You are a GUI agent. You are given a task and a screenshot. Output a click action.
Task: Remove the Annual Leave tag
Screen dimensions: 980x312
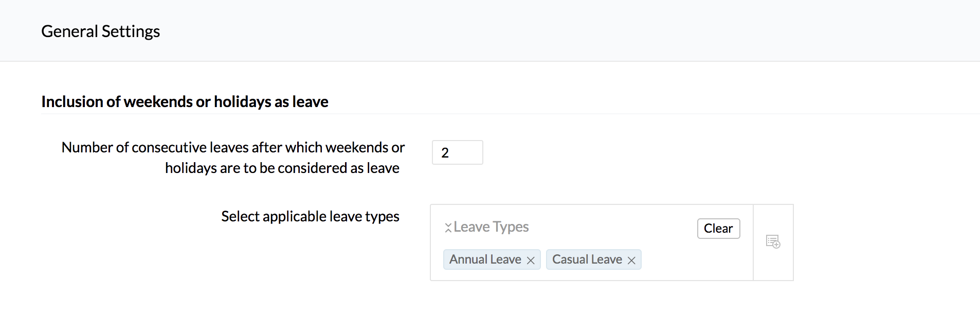[531, 261]
